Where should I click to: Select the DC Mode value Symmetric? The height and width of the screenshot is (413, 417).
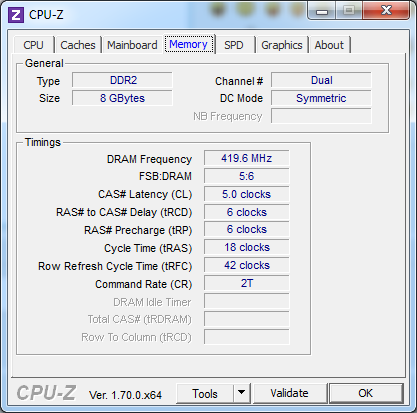(x=321, y=98)
